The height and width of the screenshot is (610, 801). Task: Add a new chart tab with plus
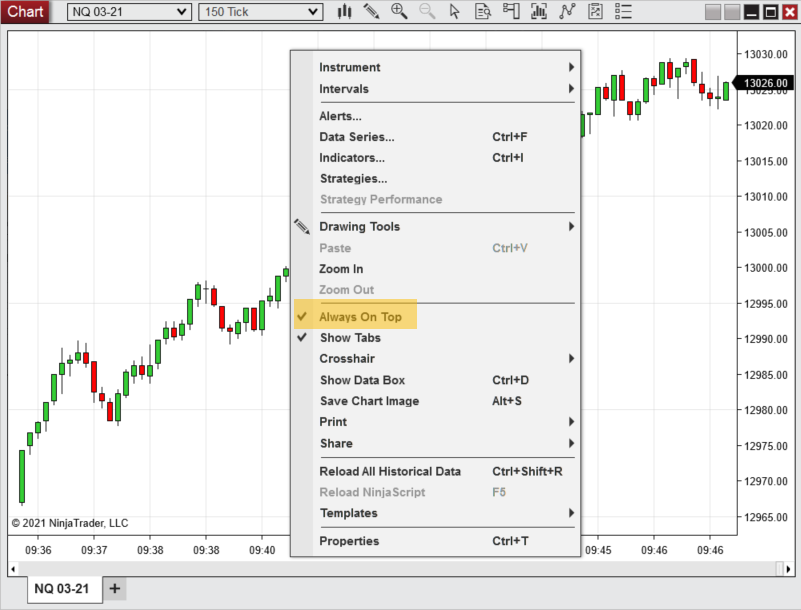[115, 589]
